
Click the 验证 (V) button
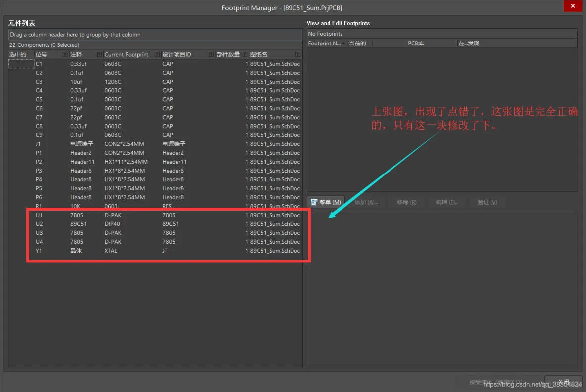[x=487, y=202]
